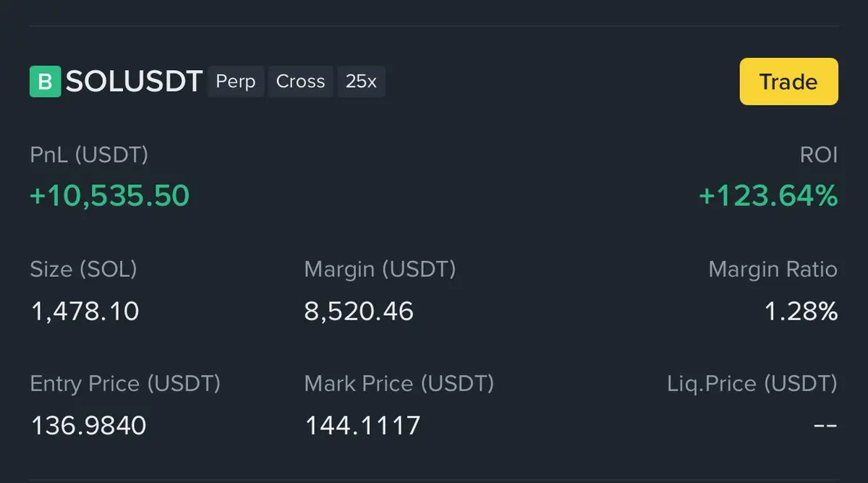This screenshot has height=483, width=868.
Task: Select the 1,478.10 position size value
Action: 85,311
